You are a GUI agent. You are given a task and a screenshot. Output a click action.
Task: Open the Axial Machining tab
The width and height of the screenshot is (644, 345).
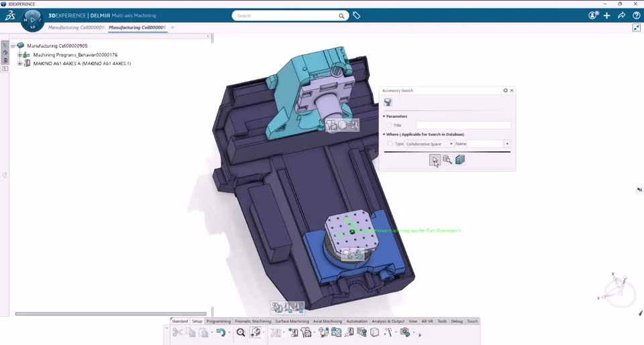[x=327, y=321]
